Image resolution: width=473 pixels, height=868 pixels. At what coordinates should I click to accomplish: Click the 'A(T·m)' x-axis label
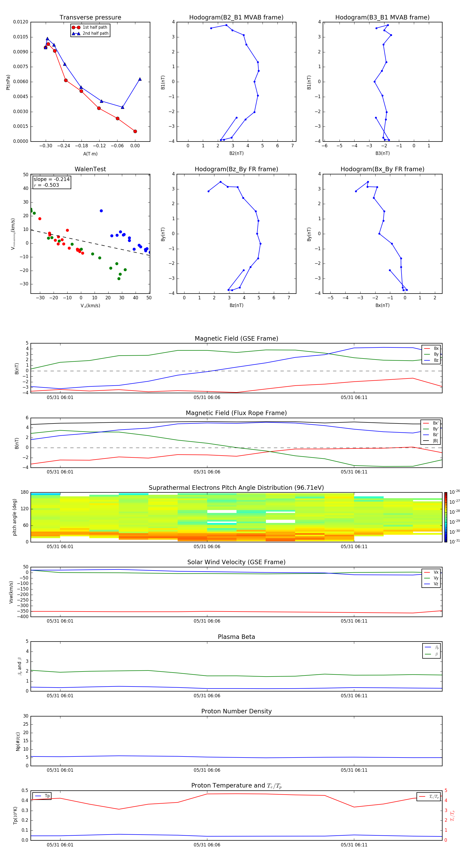pyautogui.click(x=90, y=154)
